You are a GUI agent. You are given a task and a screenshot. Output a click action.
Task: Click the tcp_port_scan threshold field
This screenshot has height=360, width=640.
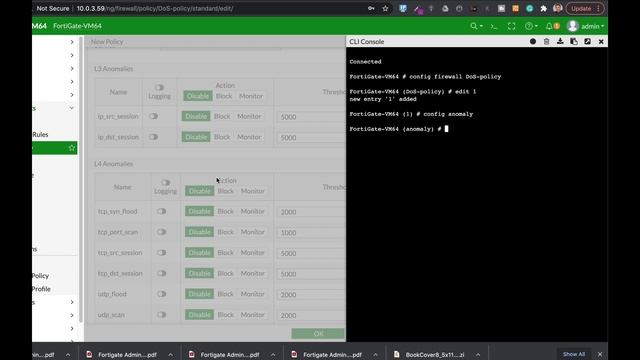point(311,233)
